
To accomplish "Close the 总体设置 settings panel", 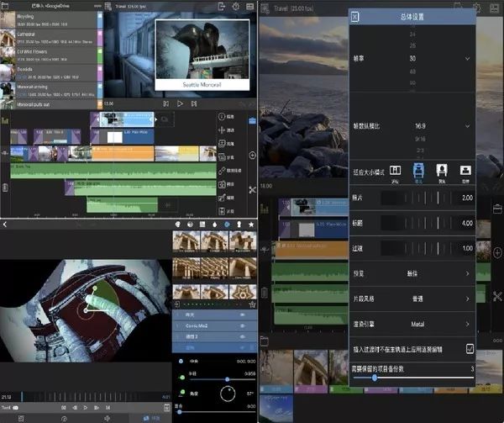I will click(355, 17).
